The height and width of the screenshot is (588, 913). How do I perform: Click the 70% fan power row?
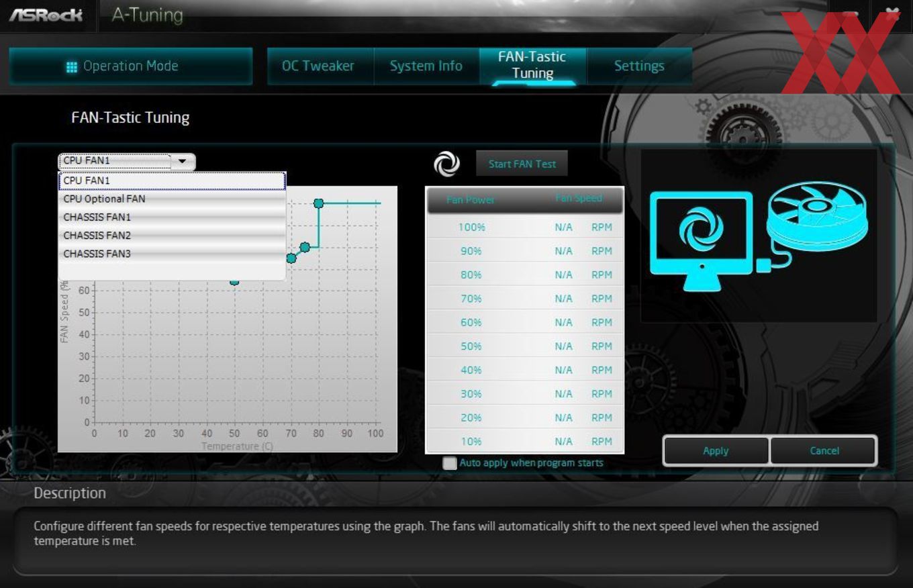pos(525,299)
